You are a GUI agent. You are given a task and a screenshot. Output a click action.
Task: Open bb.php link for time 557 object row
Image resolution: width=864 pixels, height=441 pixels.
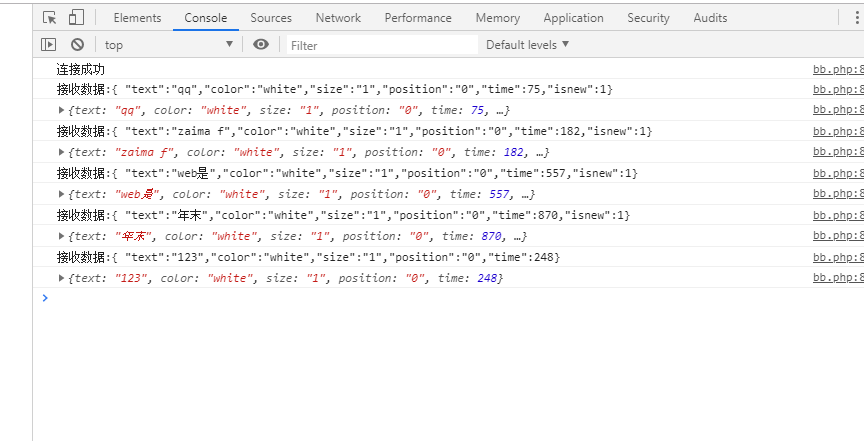838,193
